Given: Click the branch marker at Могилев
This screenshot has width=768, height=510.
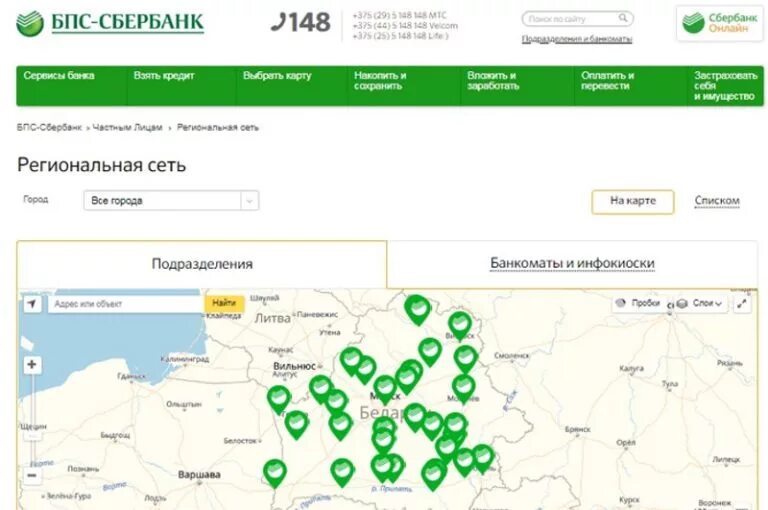Looking at the screenshot, I should (463, 389).
